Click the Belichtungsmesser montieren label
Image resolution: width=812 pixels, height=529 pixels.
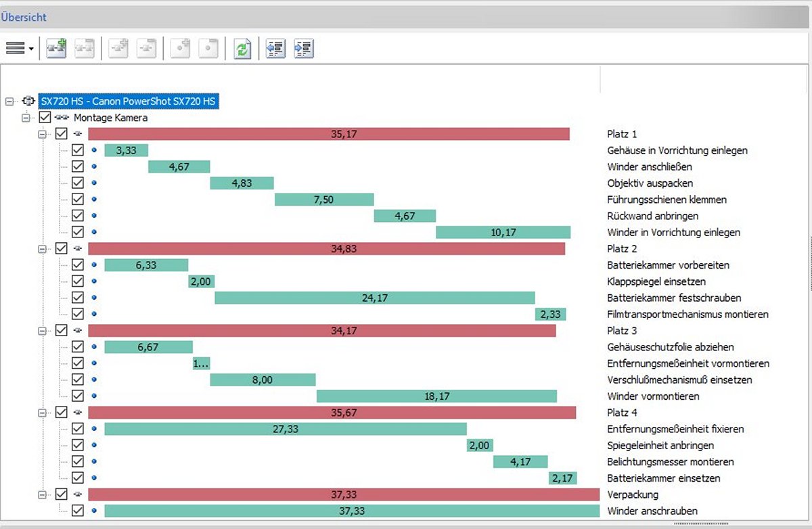coord(670,462)
